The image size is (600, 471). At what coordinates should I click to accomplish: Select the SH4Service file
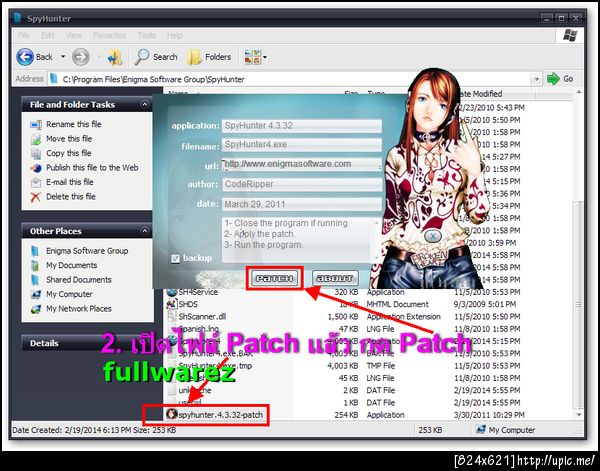(x=198, y=292)
